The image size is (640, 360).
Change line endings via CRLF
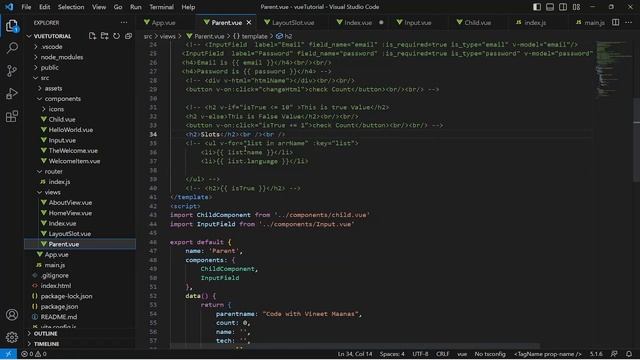[x=442, y=354]
